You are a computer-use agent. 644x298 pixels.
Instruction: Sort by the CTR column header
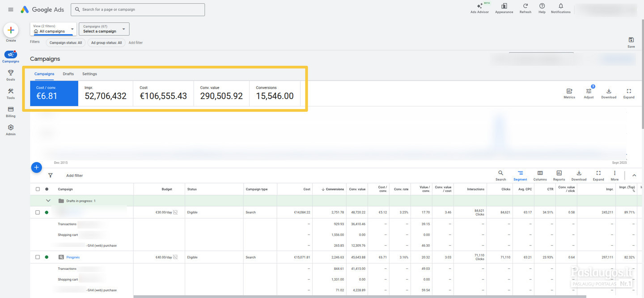550,189
